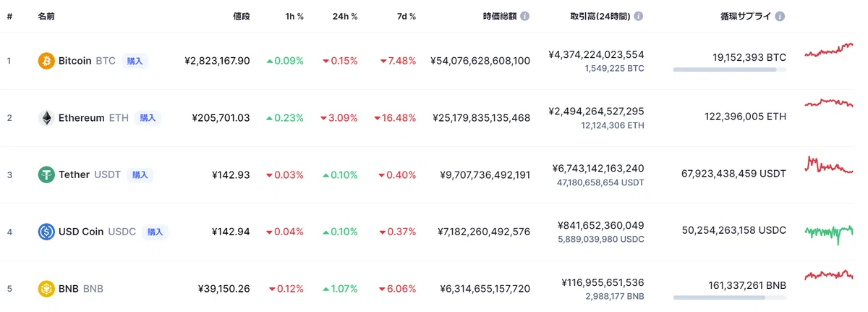Click the Bitcoin coin logo icon

coord(46,61)
